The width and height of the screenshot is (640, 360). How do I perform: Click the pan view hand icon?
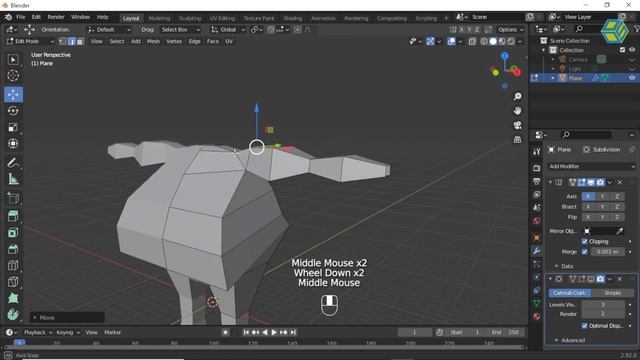(518, 111)
